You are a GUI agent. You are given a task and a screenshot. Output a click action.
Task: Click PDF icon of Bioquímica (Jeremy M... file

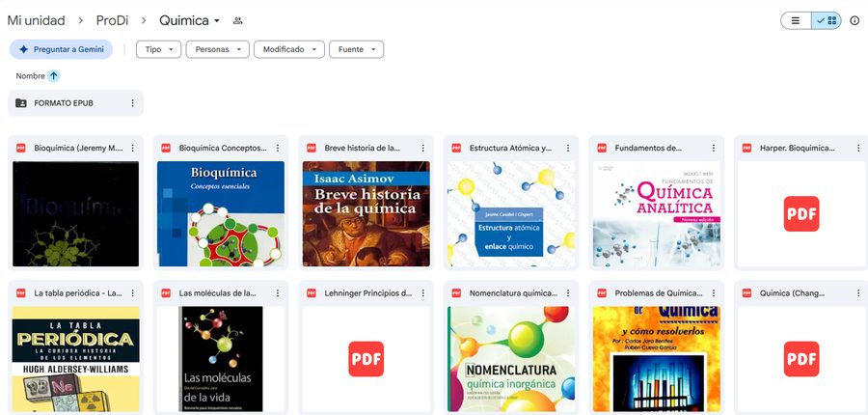[21, 148]
